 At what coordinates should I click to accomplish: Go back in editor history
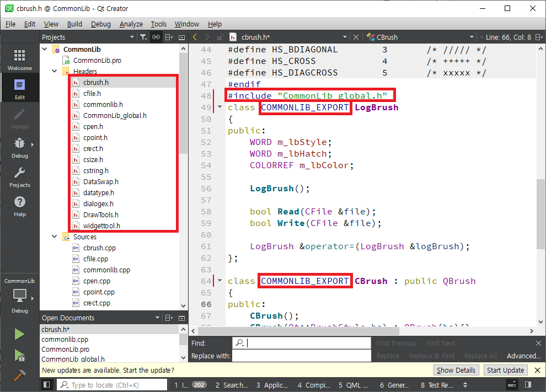tap(195, 37)
